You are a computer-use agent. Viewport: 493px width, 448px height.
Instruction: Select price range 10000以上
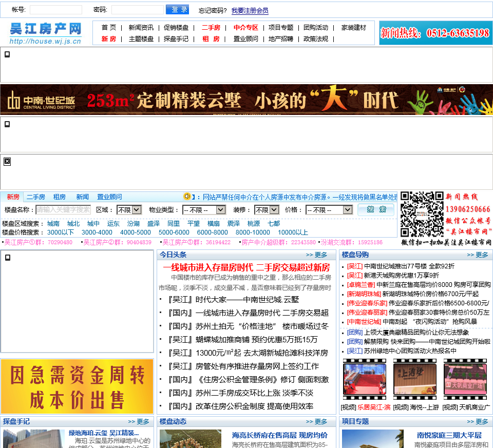[x=293, y=232]
